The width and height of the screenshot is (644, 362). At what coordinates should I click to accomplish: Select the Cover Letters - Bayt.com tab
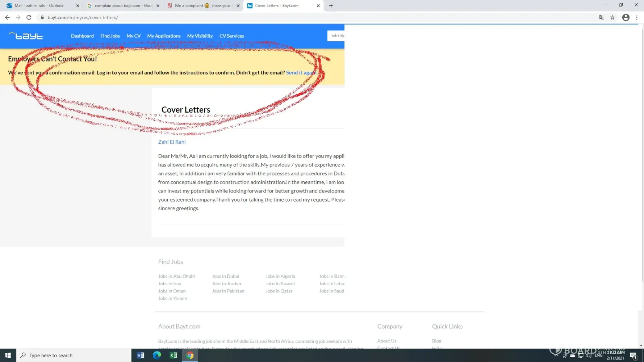(x=283, y=6)
